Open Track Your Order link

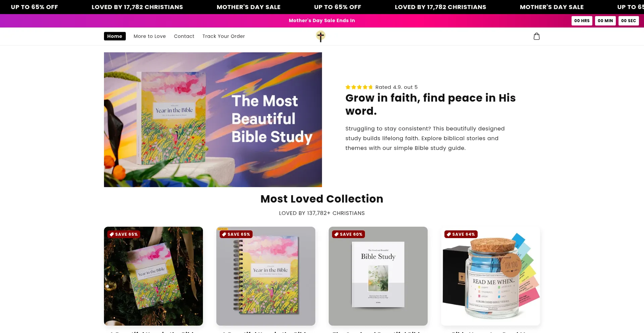pos(224,36)
